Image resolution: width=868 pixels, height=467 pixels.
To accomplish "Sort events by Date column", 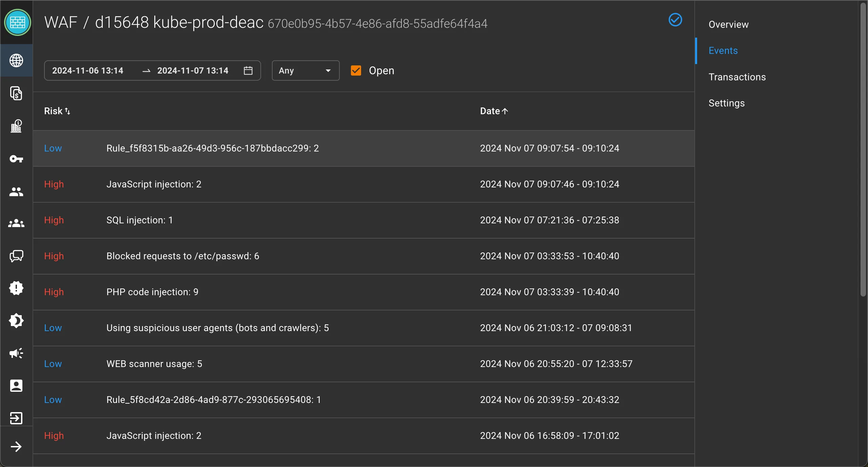I will (x=494, y=111).
